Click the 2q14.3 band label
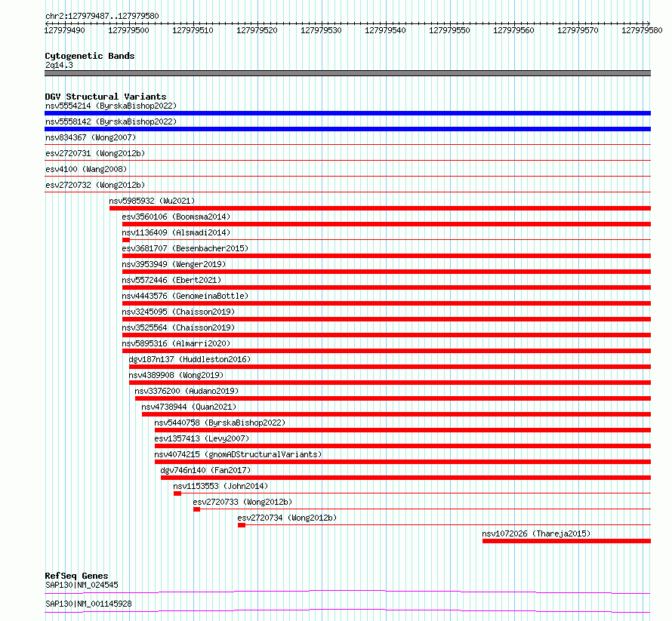 (59, 65)
